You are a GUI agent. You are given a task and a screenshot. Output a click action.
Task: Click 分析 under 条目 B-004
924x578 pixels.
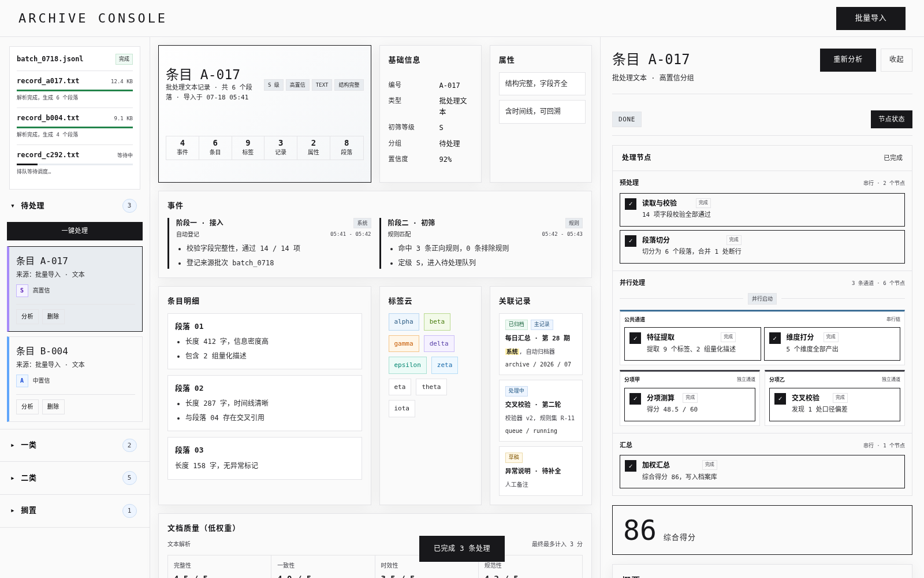[27, 406]
